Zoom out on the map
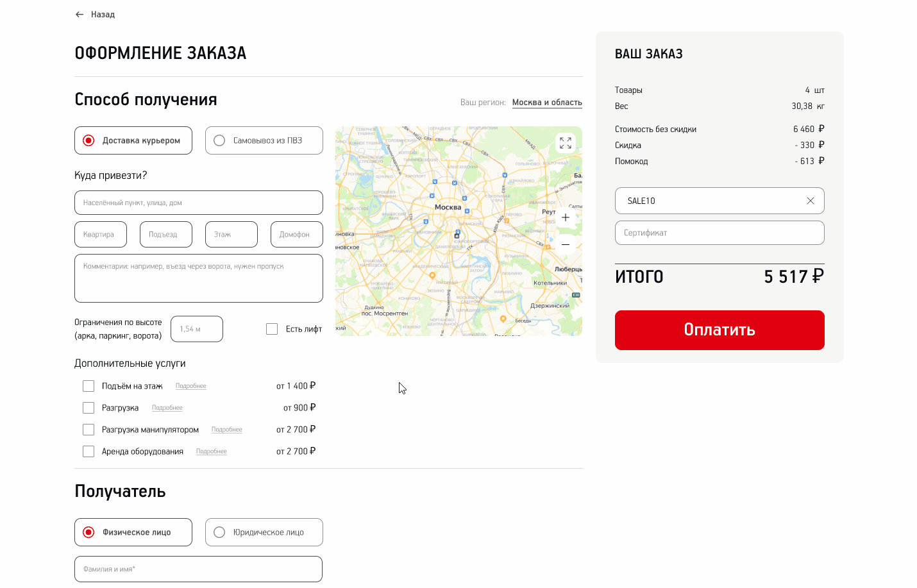 pyautogui.click(x=565, y=244)
